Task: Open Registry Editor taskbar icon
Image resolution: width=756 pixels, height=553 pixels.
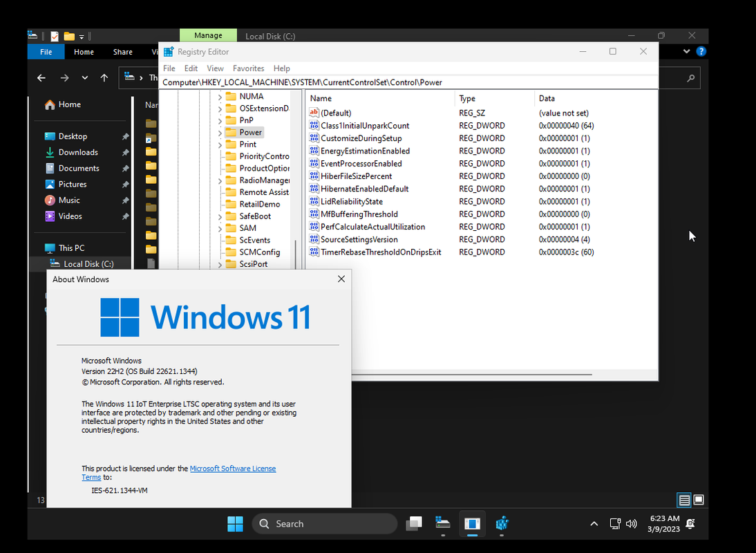Action: tap(502, 523)
